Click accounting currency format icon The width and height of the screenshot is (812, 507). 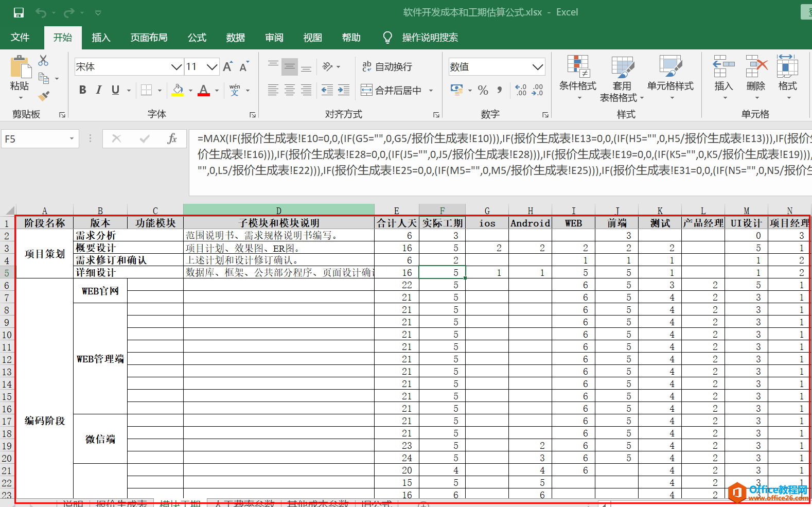456,90
